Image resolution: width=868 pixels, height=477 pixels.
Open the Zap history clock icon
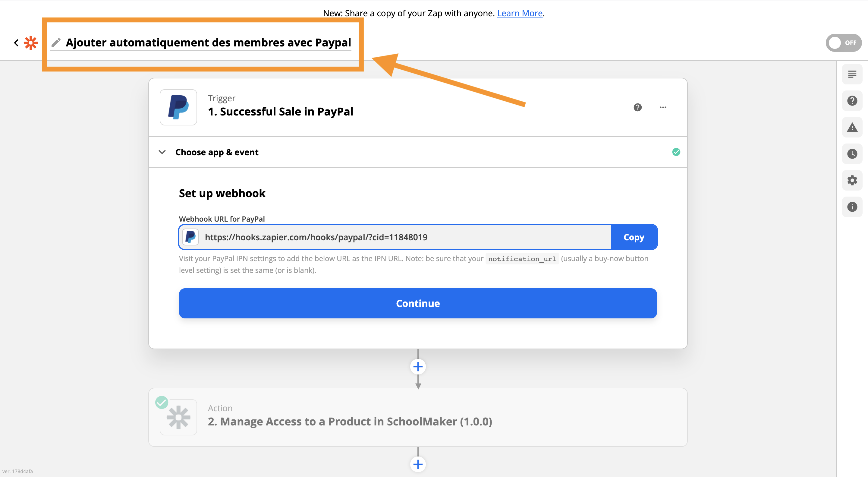[852, 154]
